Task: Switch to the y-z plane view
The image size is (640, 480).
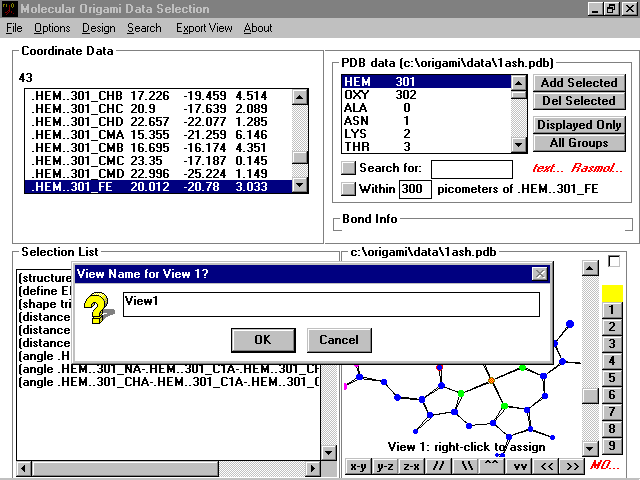Action: click(384, 467)
